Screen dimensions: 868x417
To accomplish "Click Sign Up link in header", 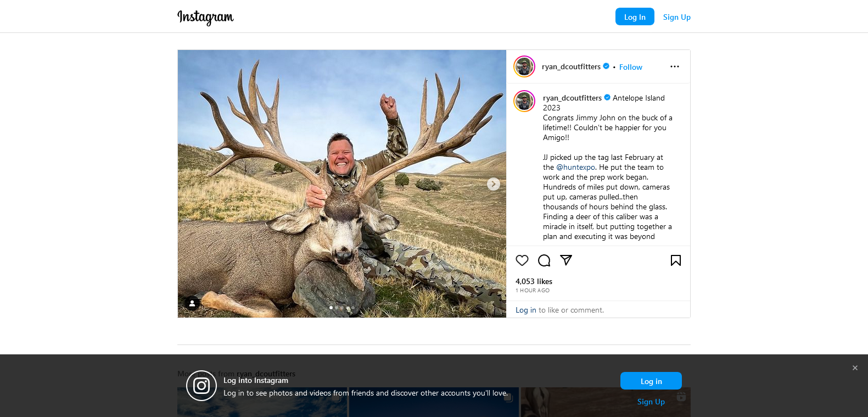I will (x=676, y=17).
